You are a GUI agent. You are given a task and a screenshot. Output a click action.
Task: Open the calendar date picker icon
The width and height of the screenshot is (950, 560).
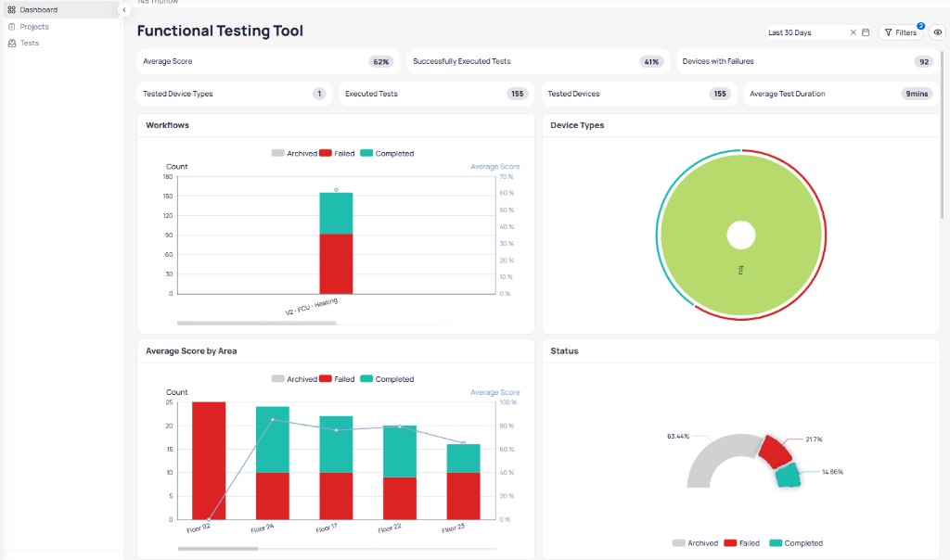tap(866, 32)
